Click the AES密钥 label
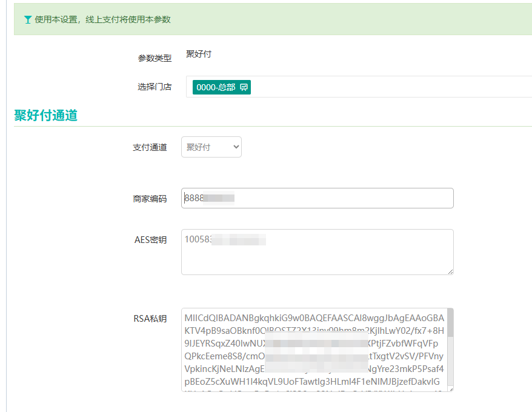 coord(150,240)
